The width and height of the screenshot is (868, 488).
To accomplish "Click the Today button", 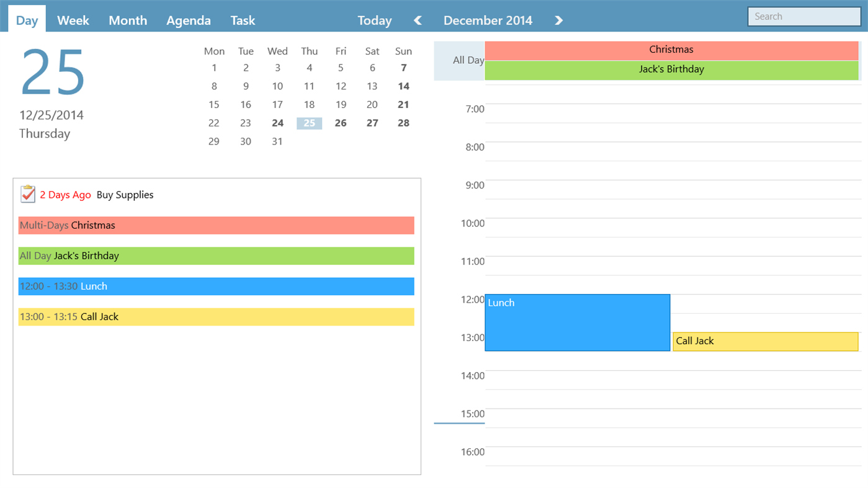I will pyautogui.click(x=374, y=20).
